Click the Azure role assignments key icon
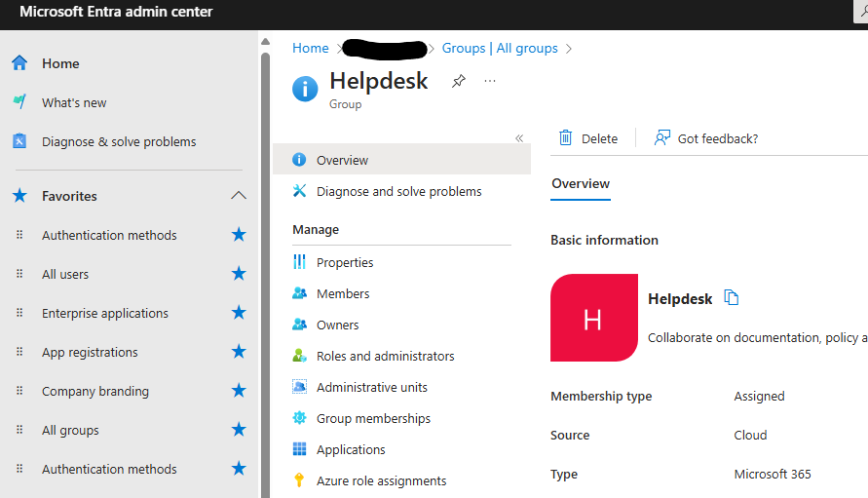The width and height of the screenshot is (868, 498). [299, 479]
